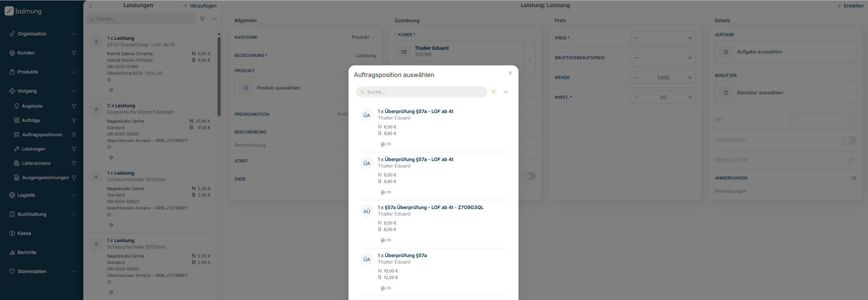Open Auftragspositionen in the sidebar

42,135
